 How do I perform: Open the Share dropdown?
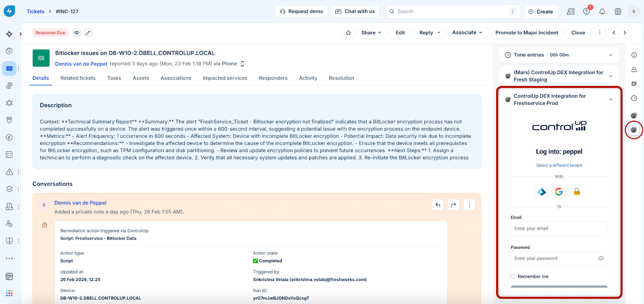[372, 33]
